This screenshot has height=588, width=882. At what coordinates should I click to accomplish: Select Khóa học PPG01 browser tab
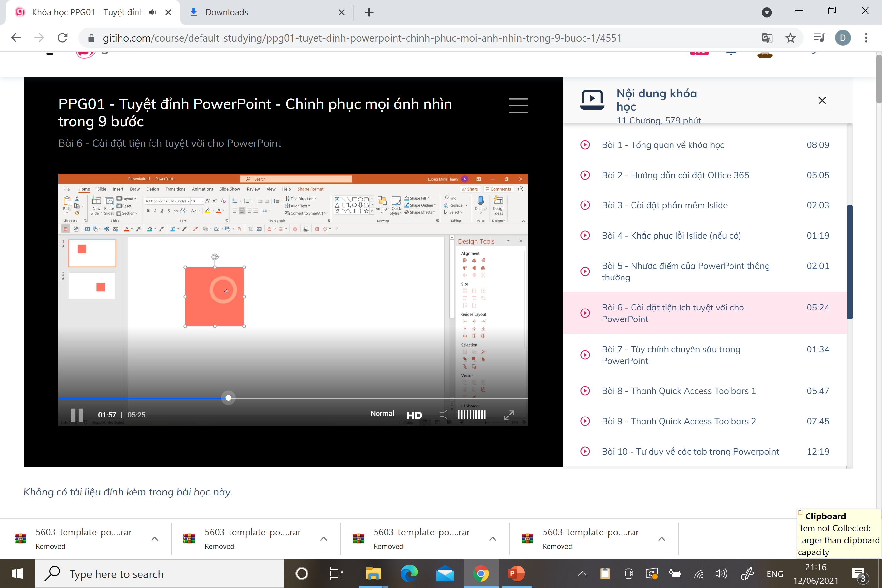coord(86,12)
